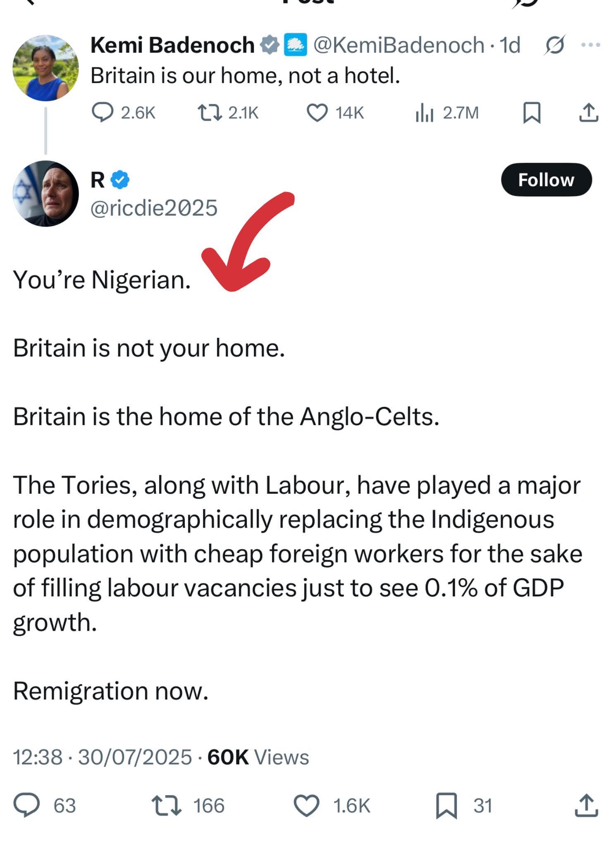Image resolution: width=616 pixels, height=847 pixels.
Task: Open Kemi Badenoch's profile picture
Action: click(x=45, y=68)
